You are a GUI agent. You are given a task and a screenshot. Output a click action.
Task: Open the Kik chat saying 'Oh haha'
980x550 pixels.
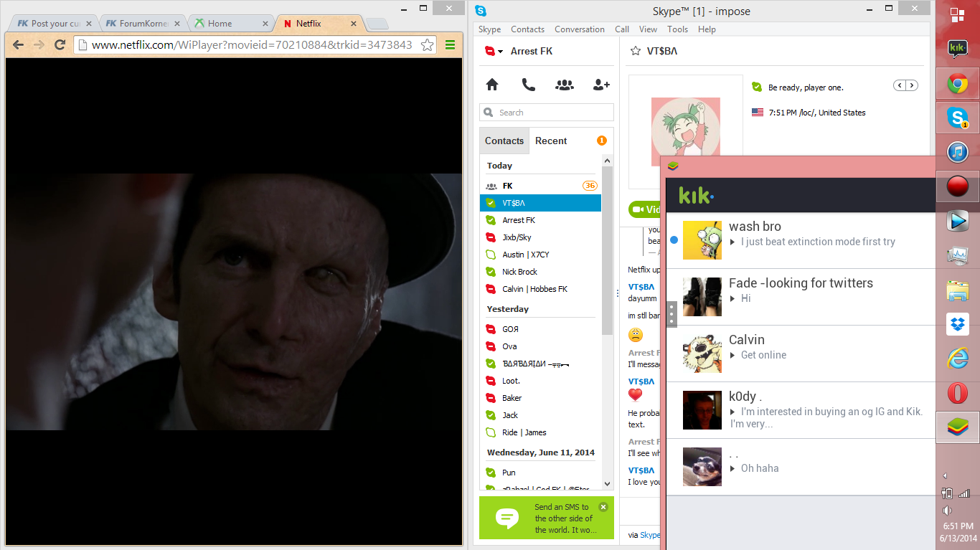coord(801,467)
